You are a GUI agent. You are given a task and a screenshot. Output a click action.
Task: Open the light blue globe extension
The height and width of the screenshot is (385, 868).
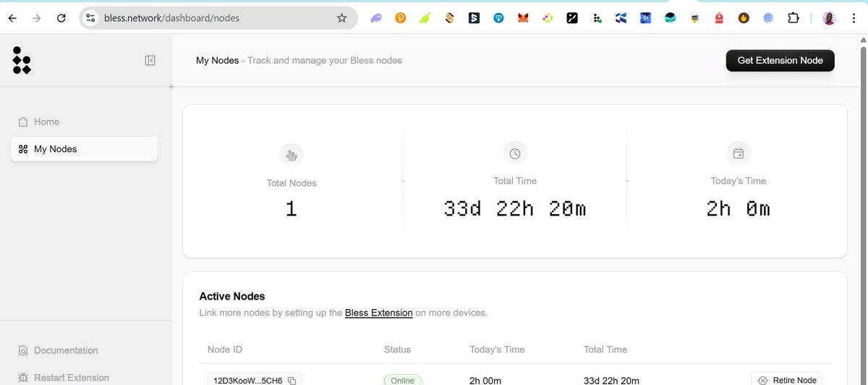pos(768,18)
